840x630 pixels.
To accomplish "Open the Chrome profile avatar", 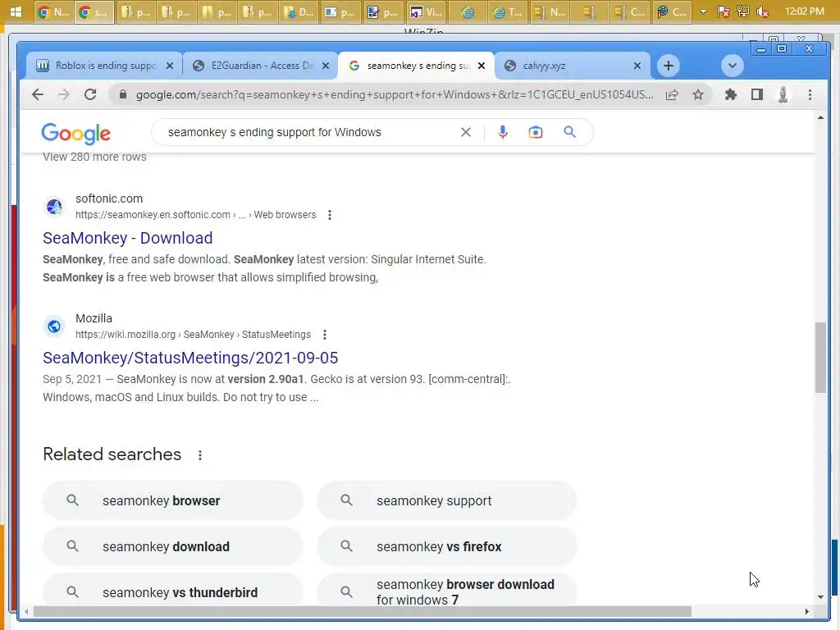I will 783,95.
